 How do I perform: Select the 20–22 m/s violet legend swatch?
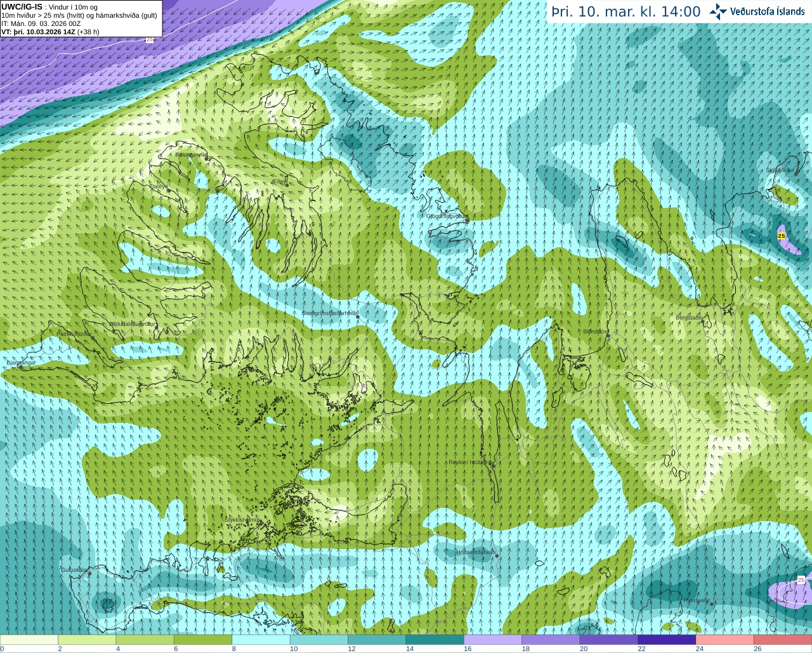coord(609,640)
